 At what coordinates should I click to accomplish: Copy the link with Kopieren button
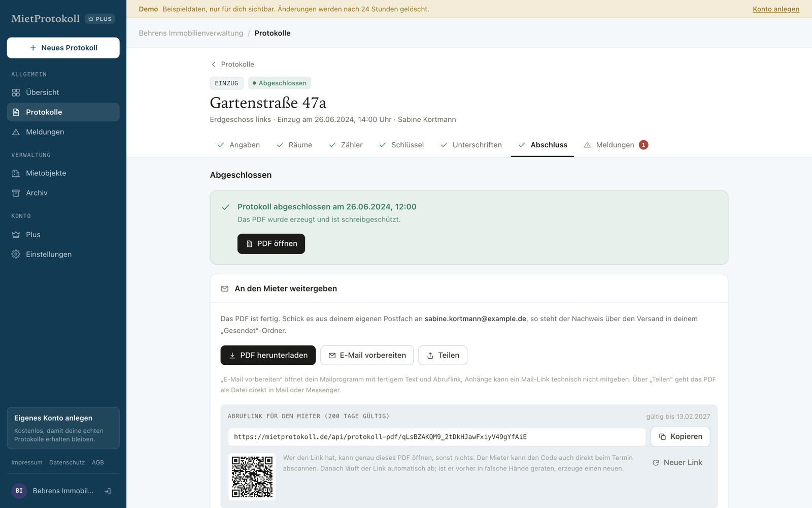(681, 437)
